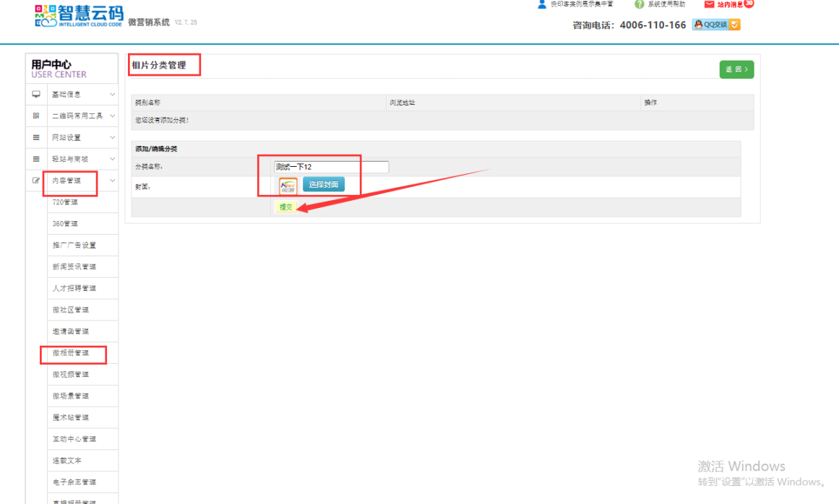This screenshot has width=839, height=504.
Task: Click the edit icon beside 内容管理
Action: [36, 181]
